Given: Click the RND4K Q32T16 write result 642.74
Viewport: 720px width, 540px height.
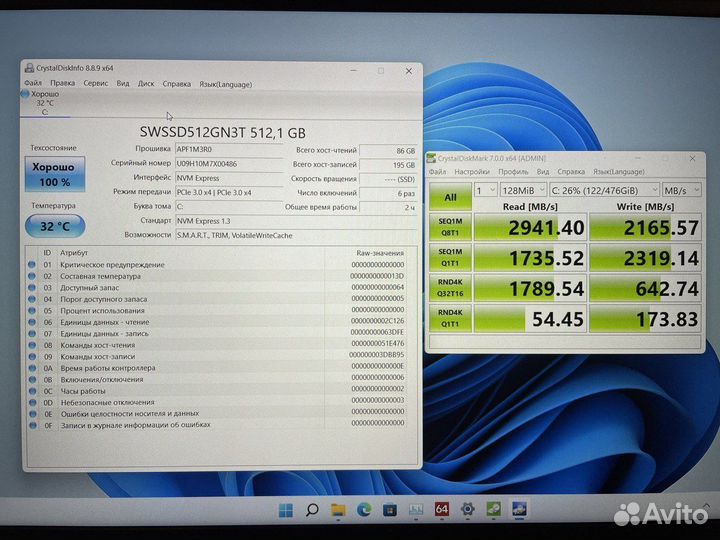Looking at the screenshot, I should (645, 288).
